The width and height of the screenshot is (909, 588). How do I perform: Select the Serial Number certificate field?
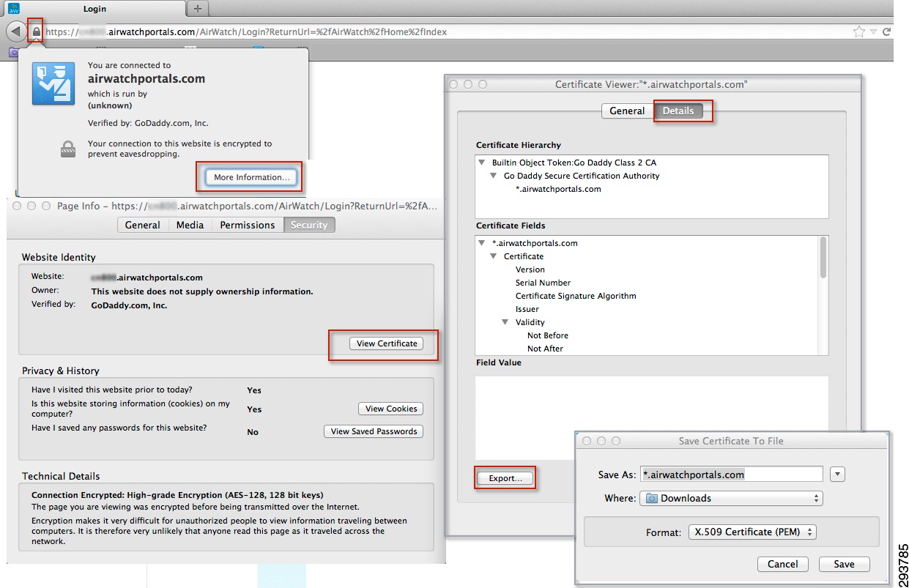(x=543, y=283)
